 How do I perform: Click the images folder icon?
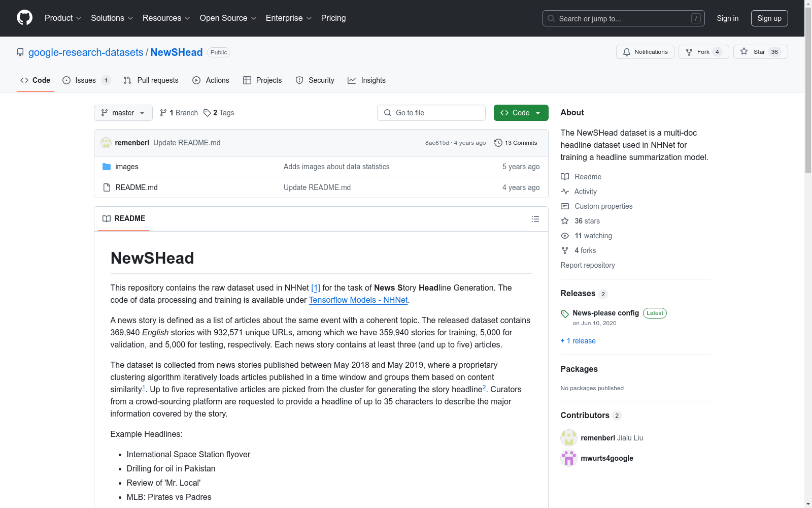(x=107, y=167)
